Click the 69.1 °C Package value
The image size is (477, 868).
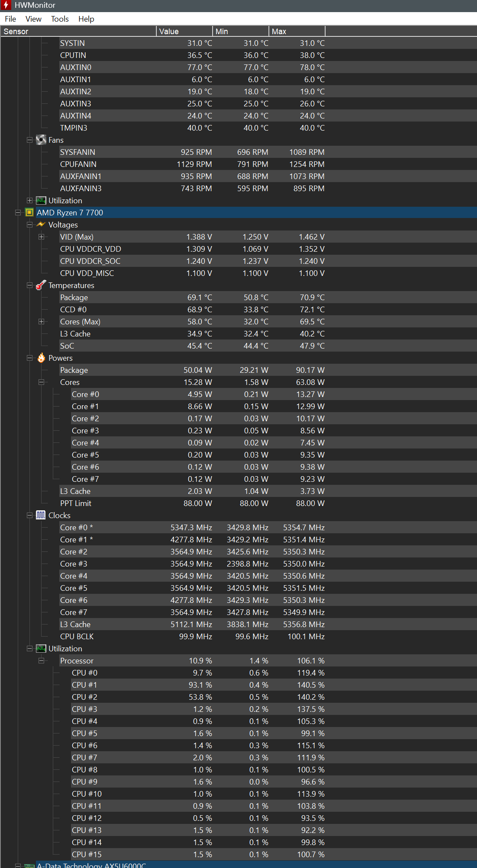coord(200,298)
